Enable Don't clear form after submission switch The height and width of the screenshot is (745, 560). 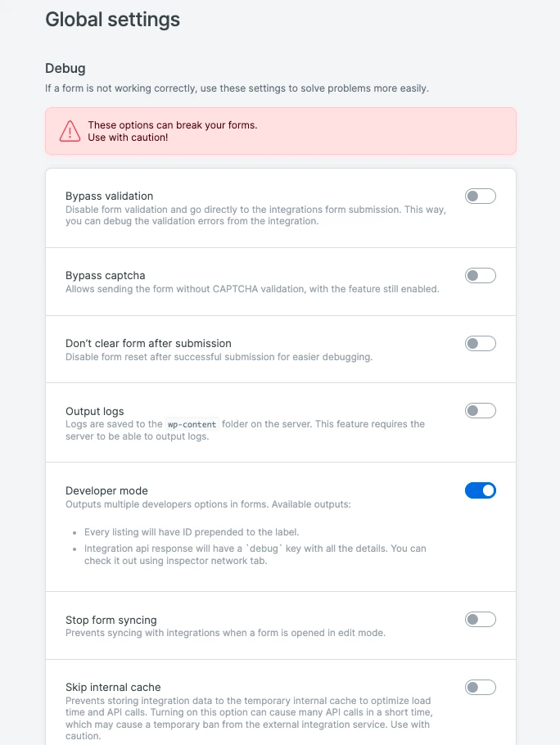[x=481, y=344]
